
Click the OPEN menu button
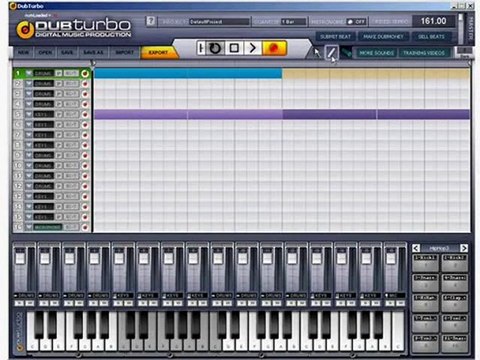point(45,53)
